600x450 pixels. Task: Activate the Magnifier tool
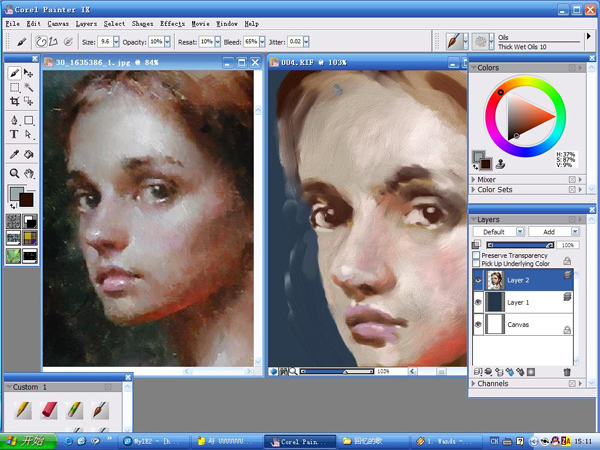click(15, 173)
